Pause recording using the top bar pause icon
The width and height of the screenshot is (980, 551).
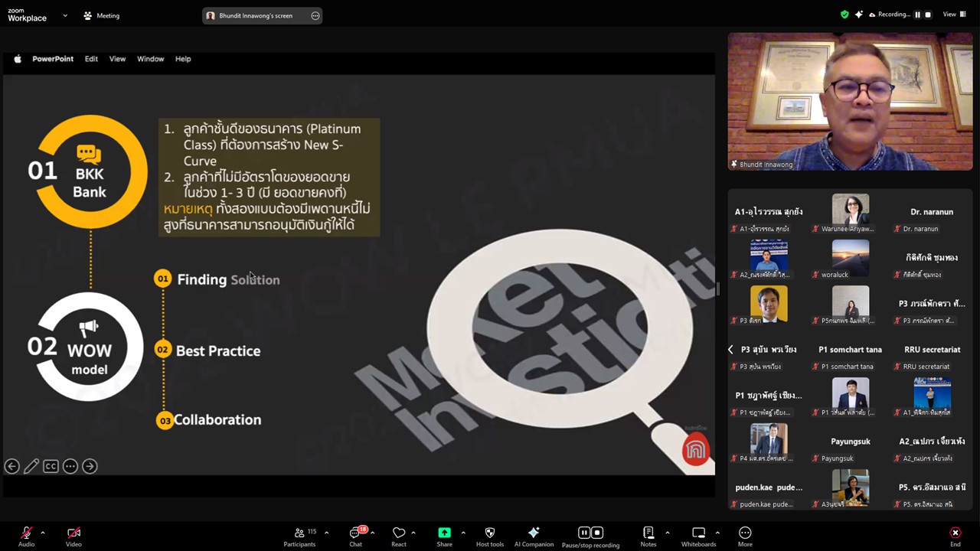917,15
